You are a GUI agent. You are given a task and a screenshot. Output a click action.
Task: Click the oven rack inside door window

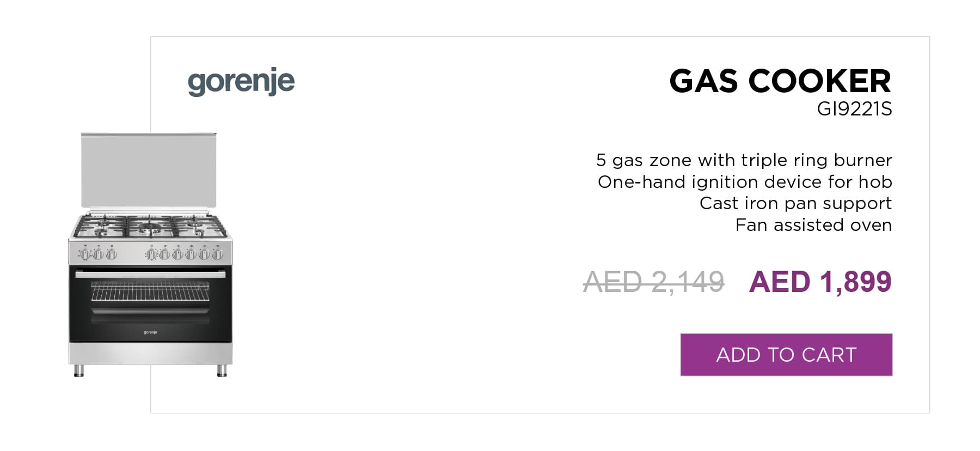coord(150,291)
